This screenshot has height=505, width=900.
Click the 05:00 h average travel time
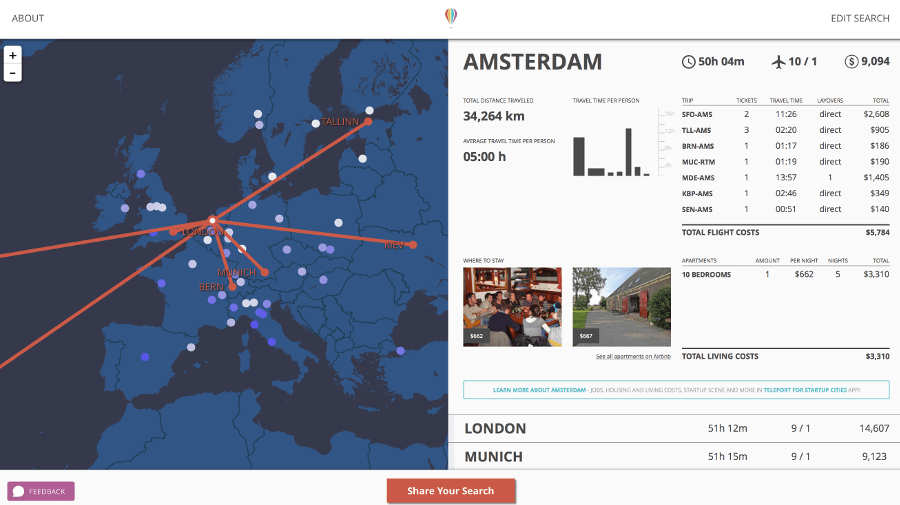[x=484, y=157]
